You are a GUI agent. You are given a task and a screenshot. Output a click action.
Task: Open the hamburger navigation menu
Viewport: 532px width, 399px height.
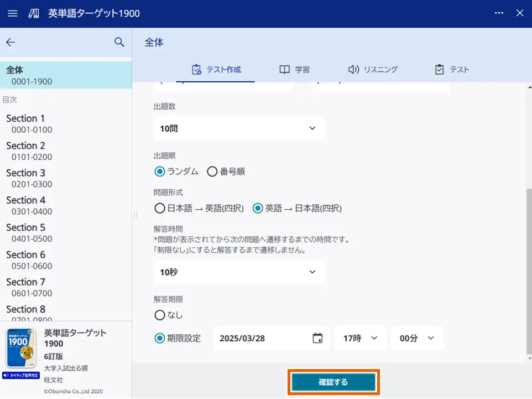pos(12,13)
